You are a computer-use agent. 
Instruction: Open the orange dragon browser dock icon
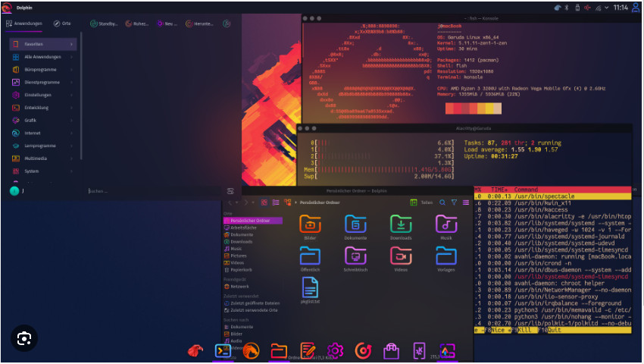251,351
